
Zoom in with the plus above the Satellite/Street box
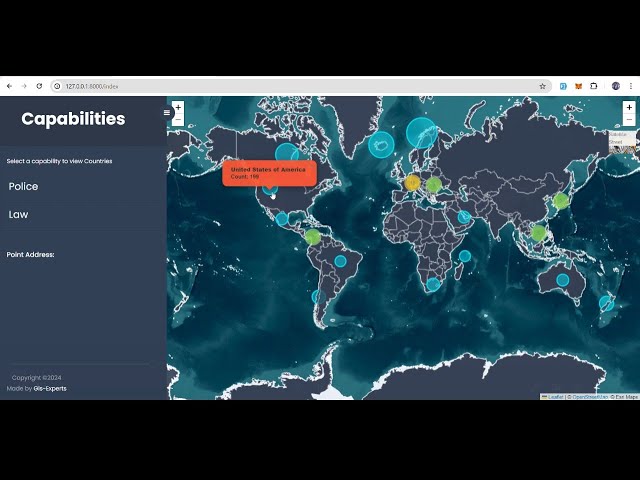point(629,107)
